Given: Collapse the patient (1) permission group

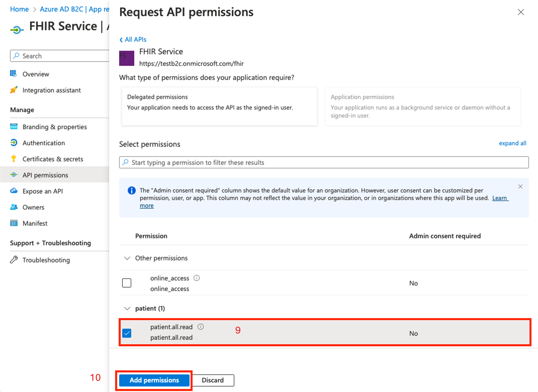Looking at the screenshot, I should [127, 309].
